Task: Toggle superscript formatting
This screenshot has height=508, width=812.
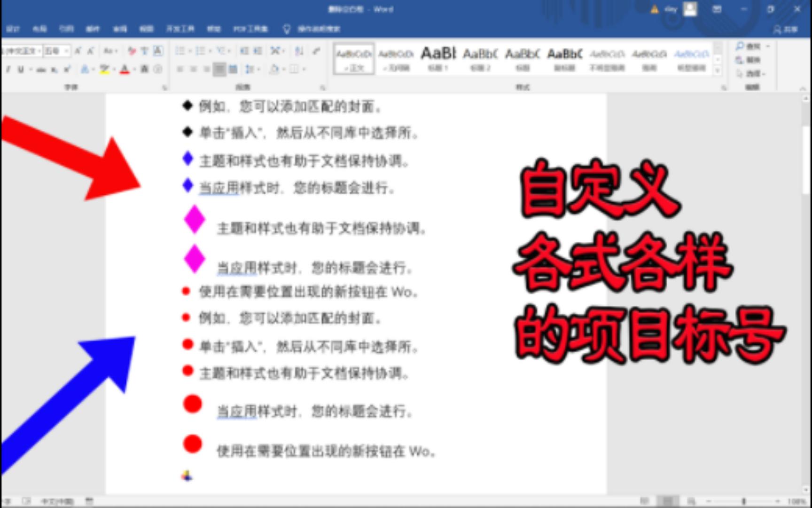Action: point(67,70)
